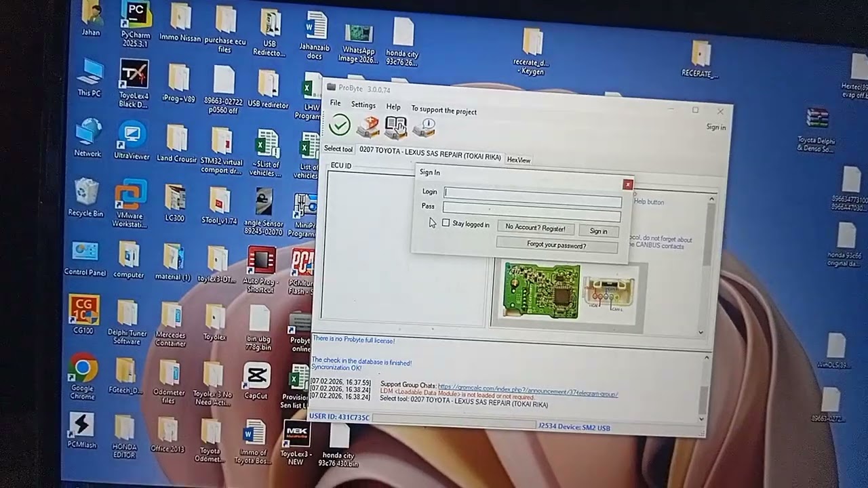
Task: Click the Forgot your password? button
Action: (x=557, y=245)
